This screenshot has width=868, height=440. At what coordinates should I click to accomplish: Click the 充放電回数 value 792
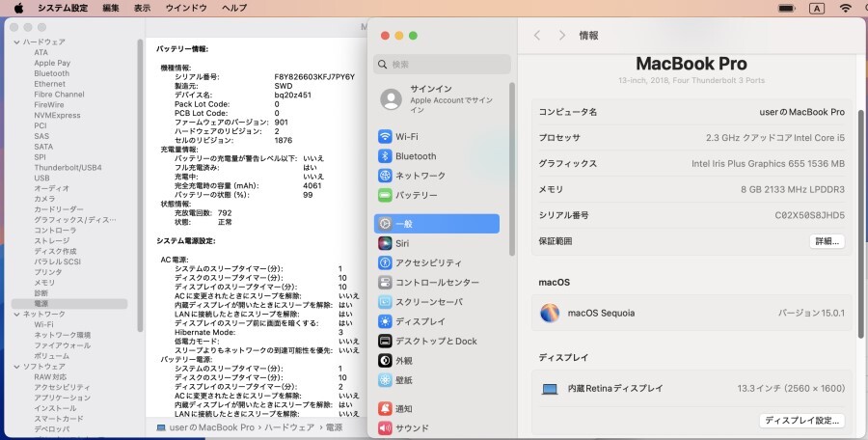[225, 213]
